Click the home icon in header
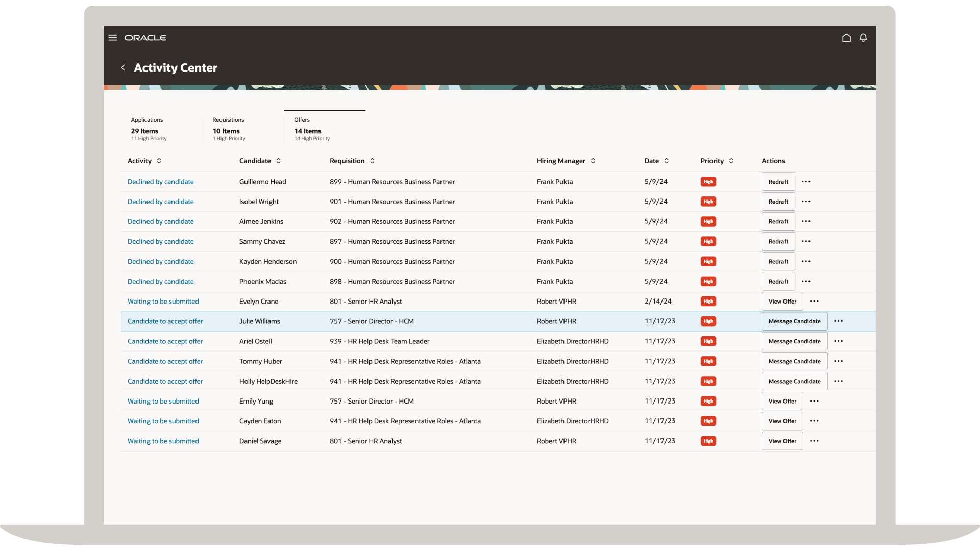 846,38
